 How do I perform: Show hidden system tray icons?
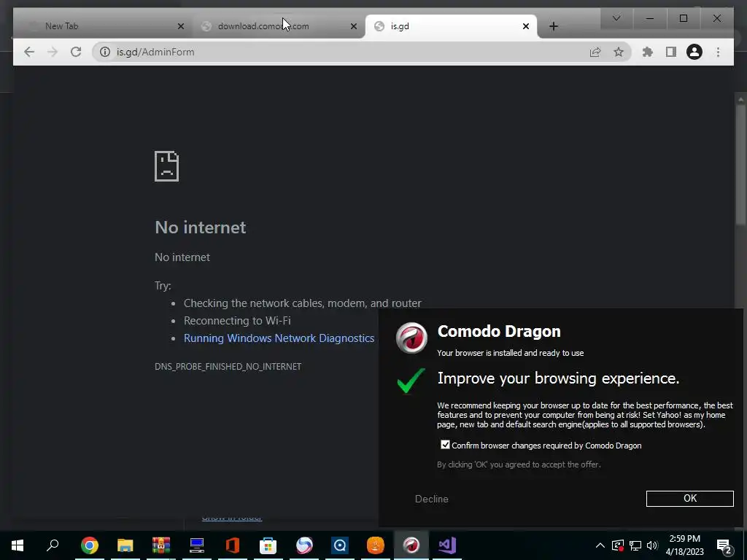tap(600, 545)
